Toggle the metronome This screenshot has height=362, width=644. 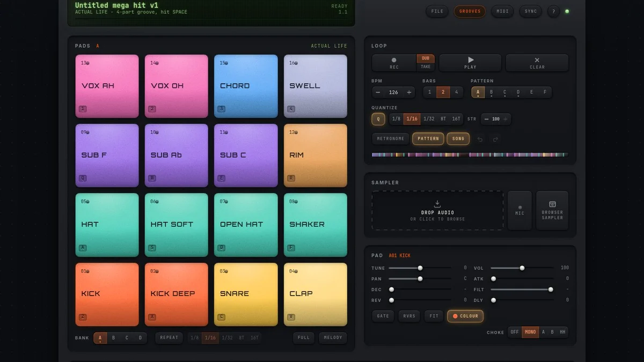click(390, 139)
